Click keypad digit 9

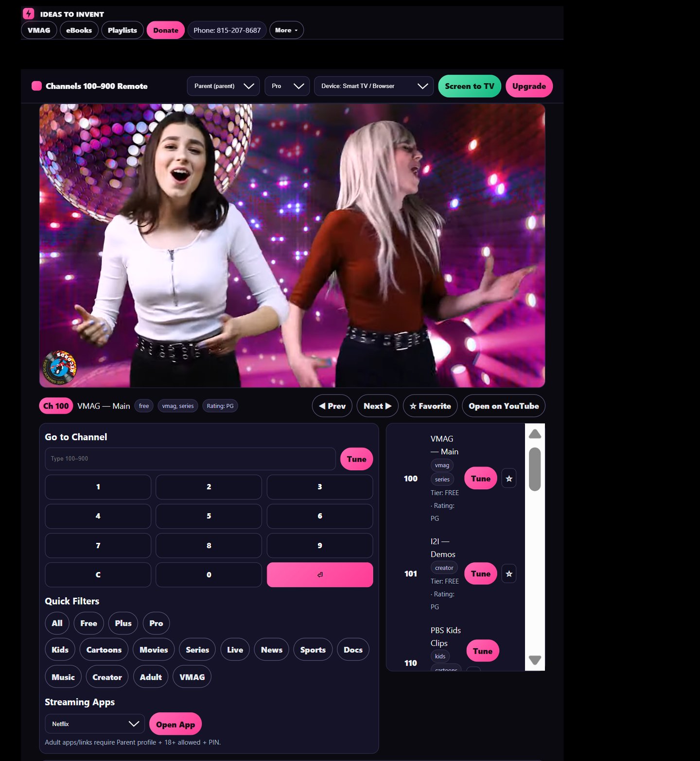click(x=320, y=546)
